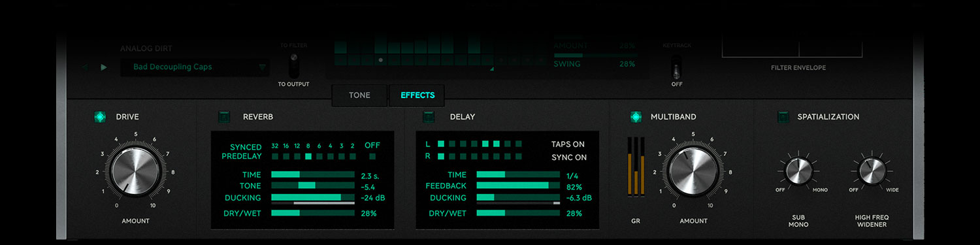This screenshot has width=980, height=245.
Task: Expand preset list with dropdown triangle
Action: point(262,67)
